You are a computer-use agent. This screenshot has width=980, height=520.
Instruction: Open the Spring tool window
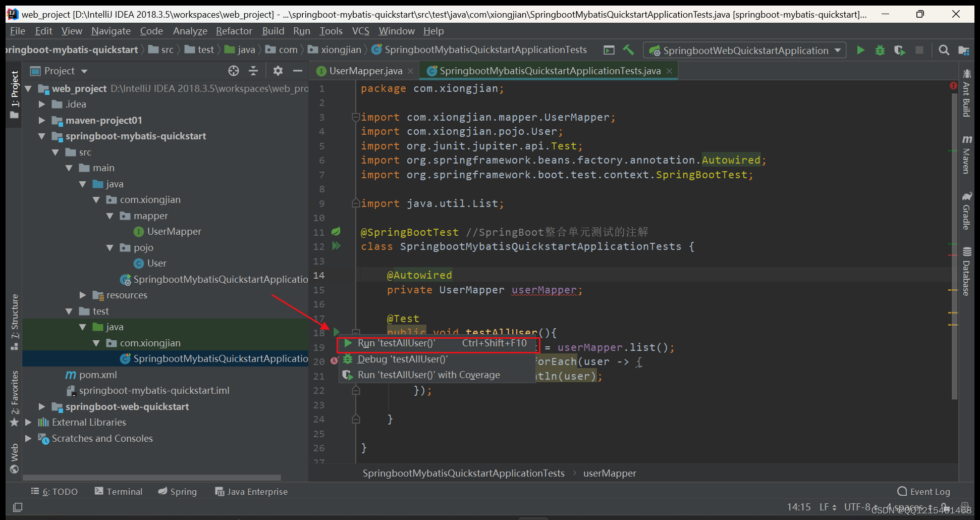[x=178, y=491]
